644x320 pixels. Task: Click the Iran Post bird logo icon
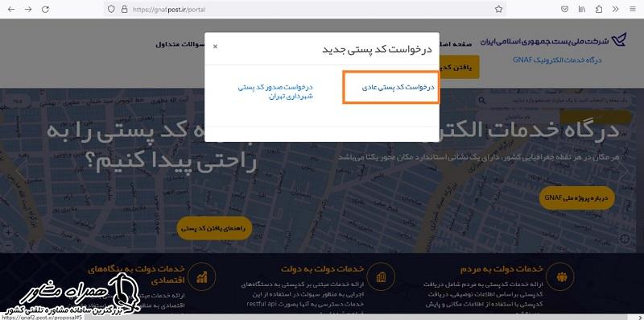(618, 39)
